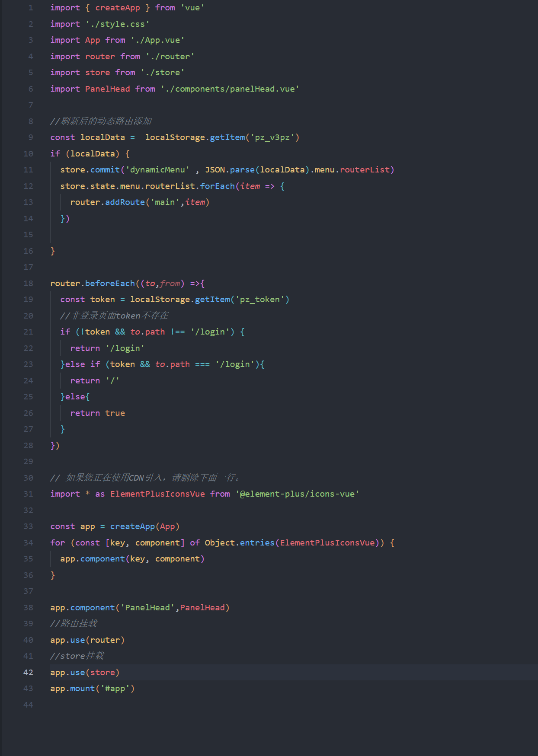Click the closing brace on line 16

(53, 251)
